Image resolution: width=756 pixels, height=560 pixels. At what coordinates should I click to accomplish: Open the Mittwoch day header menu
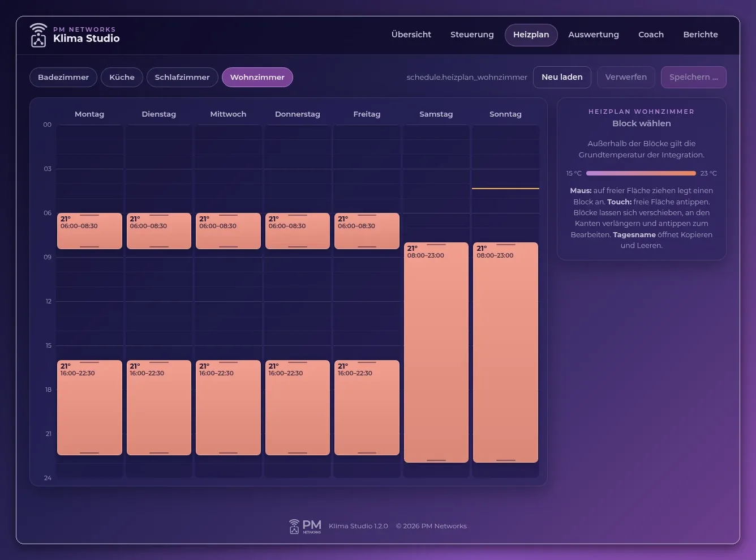228,114
